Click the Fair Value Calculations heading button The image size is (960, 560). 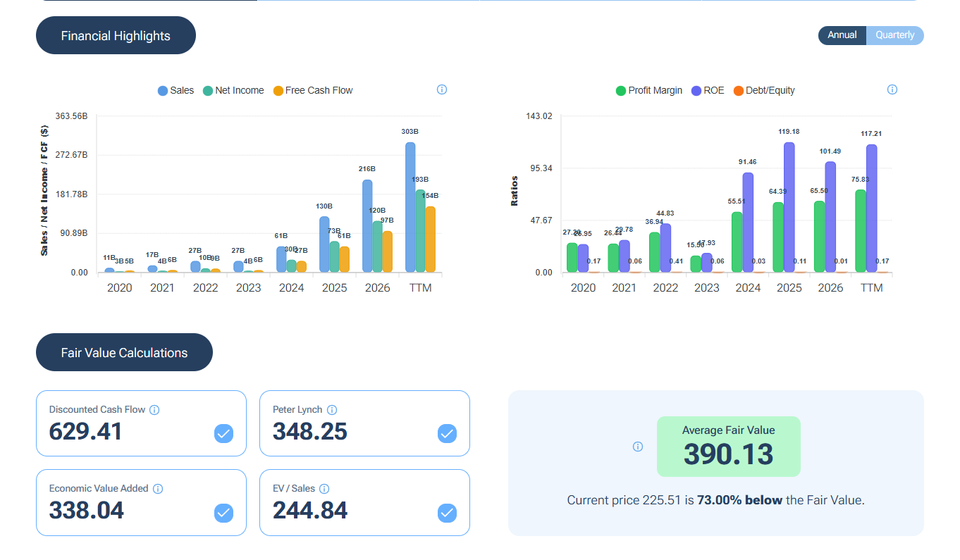pyautogui.click(x=124, y=352)
